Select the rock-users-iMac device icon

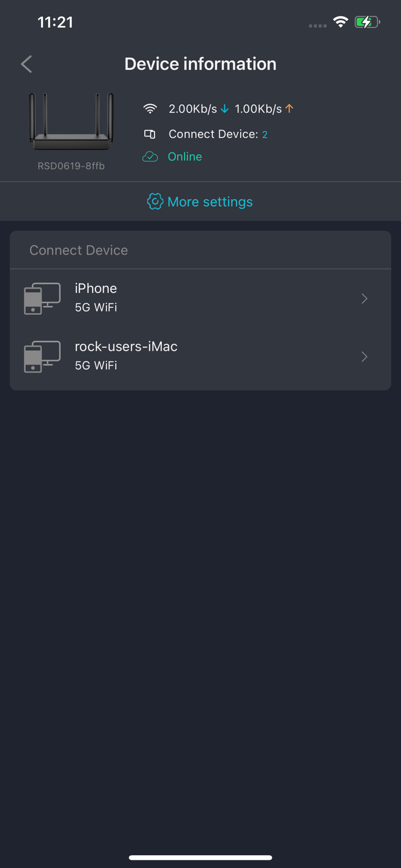point(42,356)
